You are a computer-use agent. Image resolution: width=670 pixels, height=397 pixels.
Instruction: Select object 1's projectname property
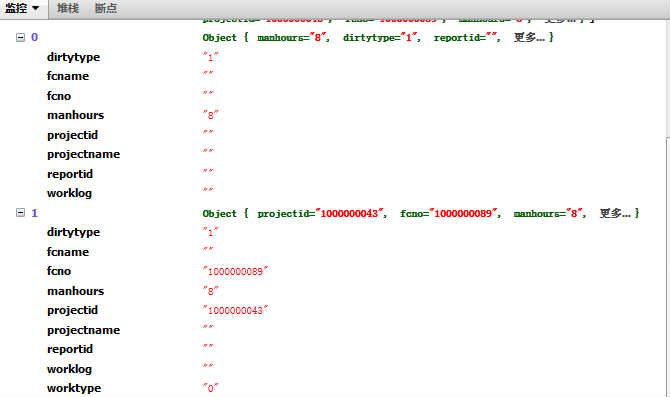(83, 330)
